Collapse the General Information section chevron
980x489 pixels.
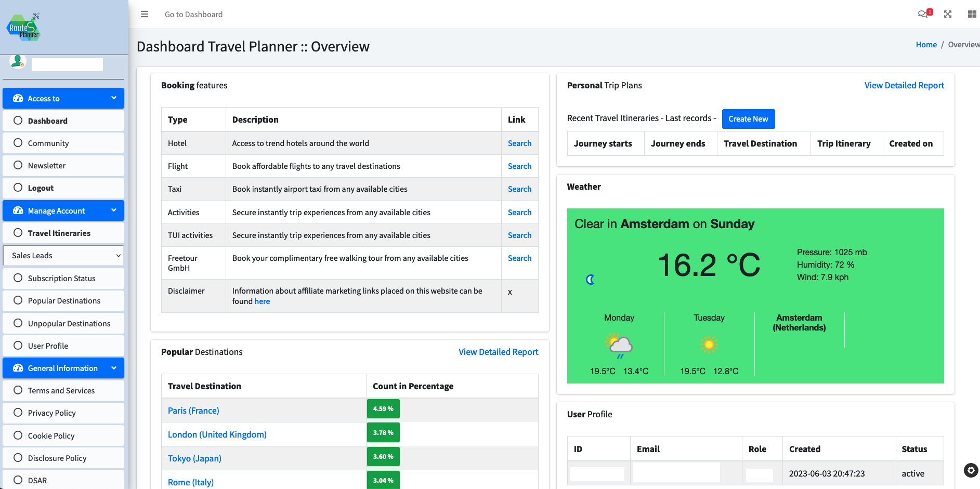point(114,368)
